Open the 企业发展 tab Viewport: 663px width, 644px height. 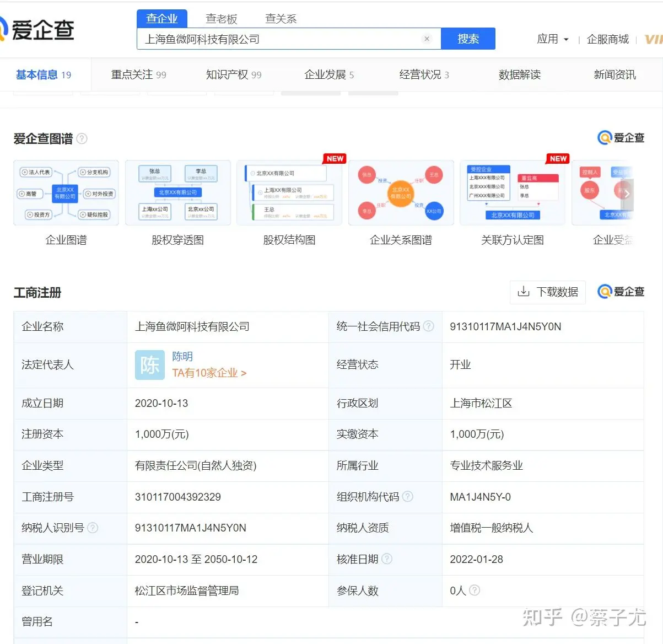coord(329,74)
